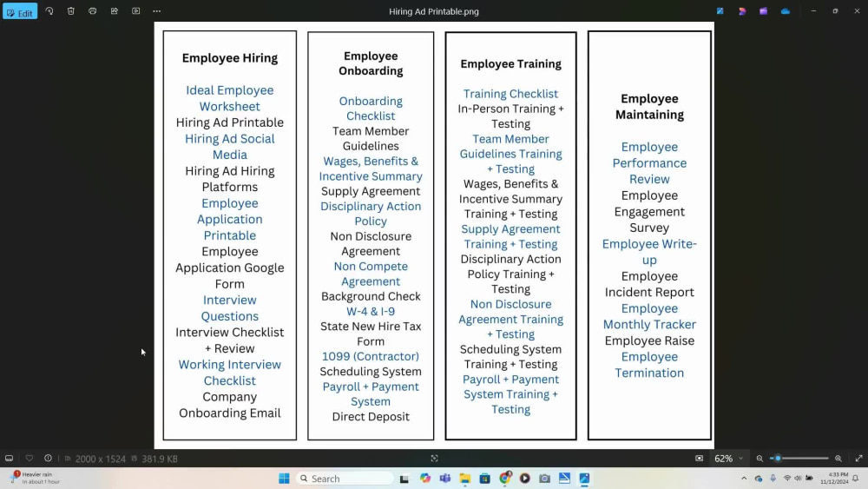Open the Photos app icon on the taskbar
Image resolution: width=868 pixels, height=489 pixels.
(584, 479)
